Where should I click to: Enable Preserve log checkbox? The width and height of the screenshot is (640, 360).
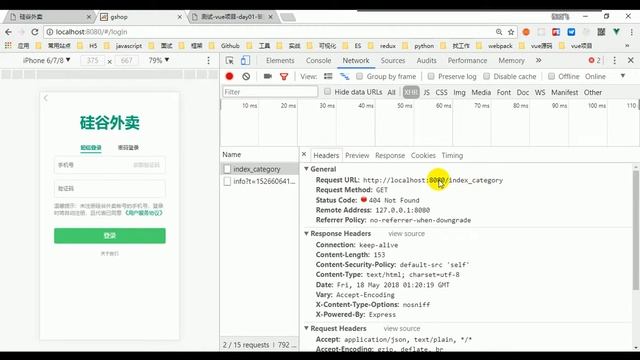click(431, 76)
